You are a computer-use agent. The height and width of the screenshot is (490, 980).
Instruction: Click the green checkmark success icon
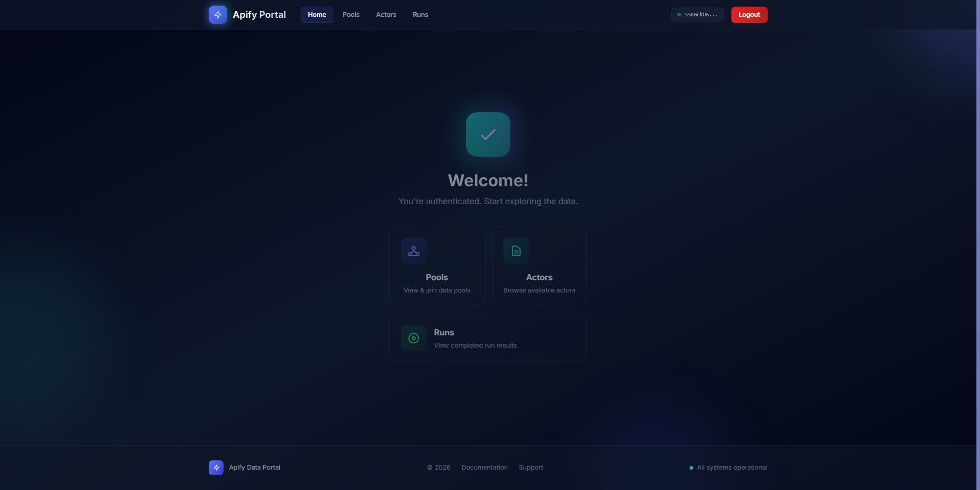pos(488,134)
